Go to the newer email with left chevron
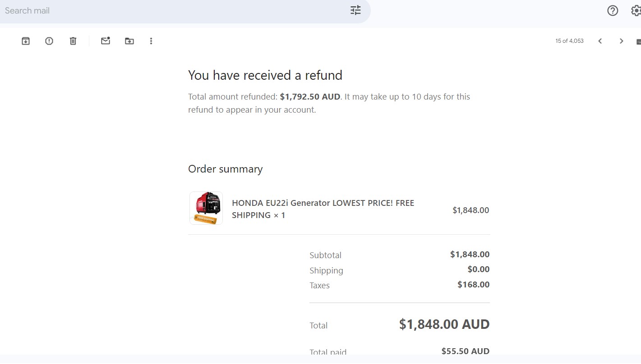 pos(600,41)
